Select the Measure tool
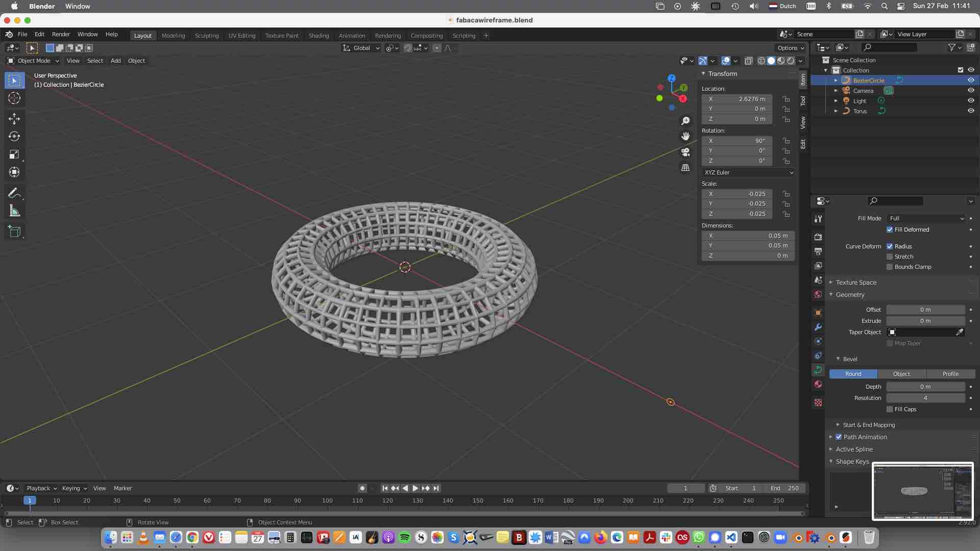Screen dimensions: 980x551 (x=14, y=211)
